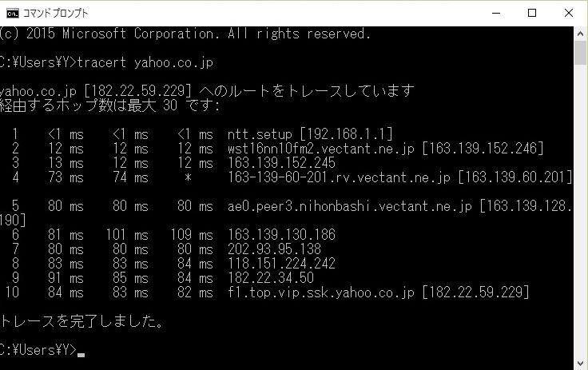This screenshot has width=588, height=370.
Task: Click the asterisk timeout on hop 4
Action: (x=187, y=177)
